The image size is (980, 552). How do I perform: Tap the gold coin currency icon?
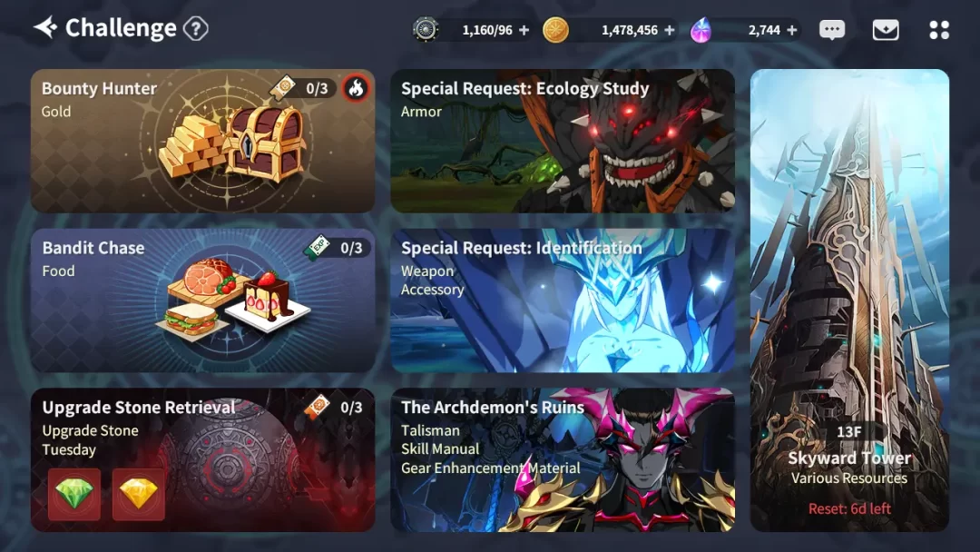click(555, 30)
